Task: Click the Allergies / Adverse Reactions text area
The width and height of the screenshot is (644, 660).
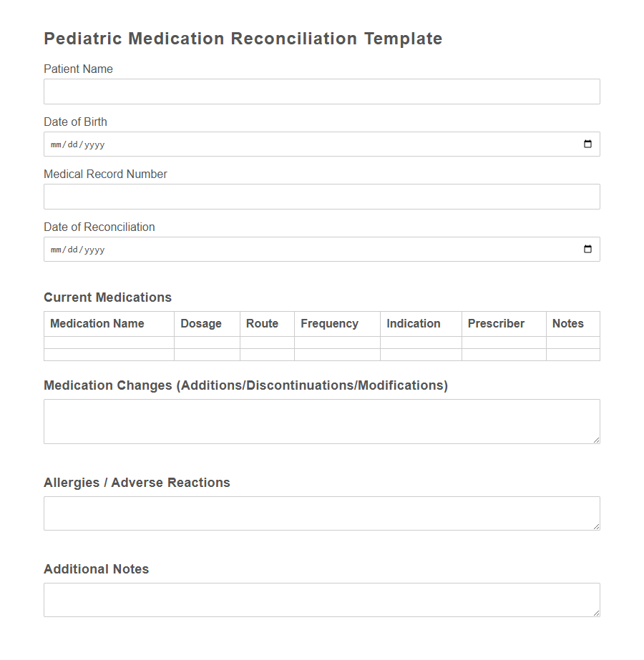Action: pyautogui.click(x=321, y=512)
